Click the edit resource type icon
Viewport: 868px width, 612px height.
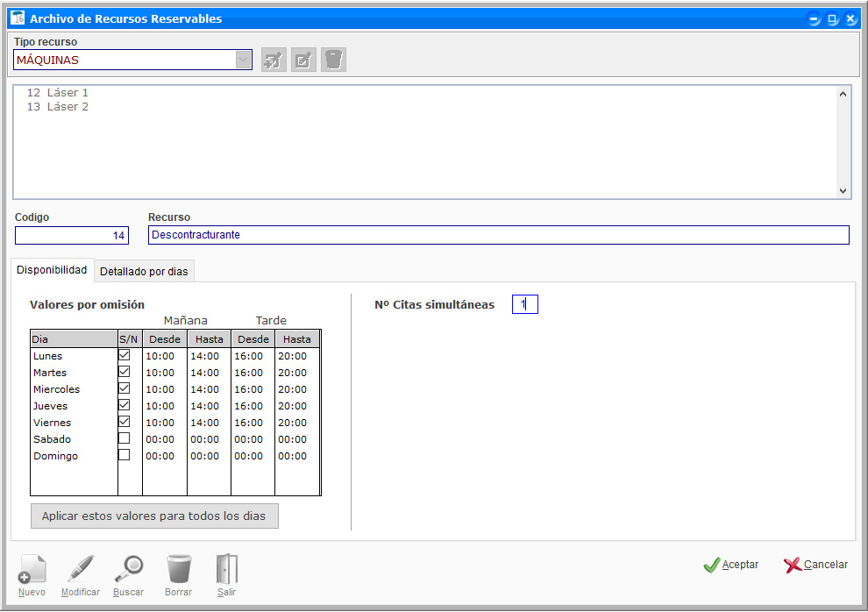coord(304,60)
